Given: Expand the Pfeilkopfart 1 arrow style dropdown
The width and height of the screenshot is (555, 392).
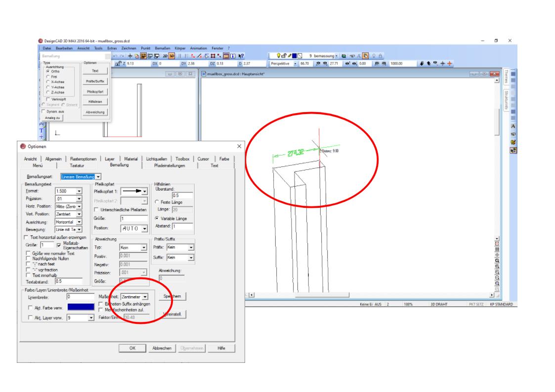Looking at the screenshot, I should pyautogui.click(x=145, y=191).
